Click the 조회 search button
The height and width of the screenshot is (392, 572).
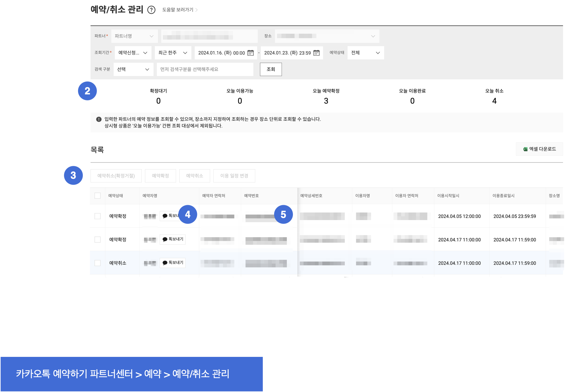[271, 69]
